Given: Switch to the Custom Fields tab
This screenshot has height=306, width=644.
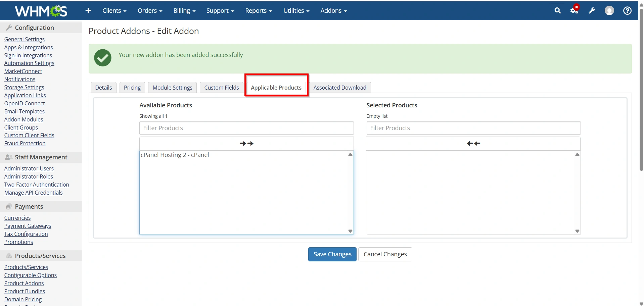Looking at the screenshot, I should click(x=222, y=88).
